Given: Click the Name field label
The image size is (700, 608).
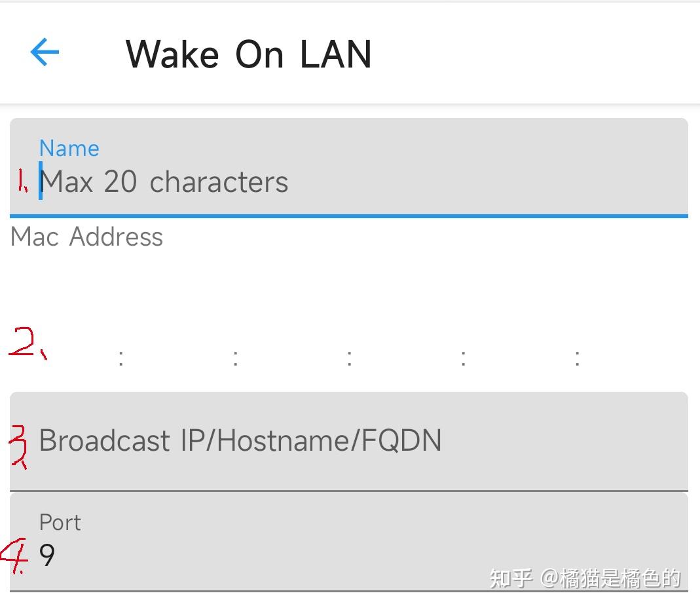Looking at the screenshot, I should [69, 148].
